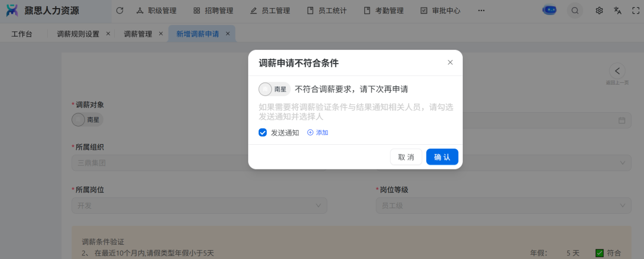
Task: Click the 添加 link to add recipient
Action: click(318, 133)
